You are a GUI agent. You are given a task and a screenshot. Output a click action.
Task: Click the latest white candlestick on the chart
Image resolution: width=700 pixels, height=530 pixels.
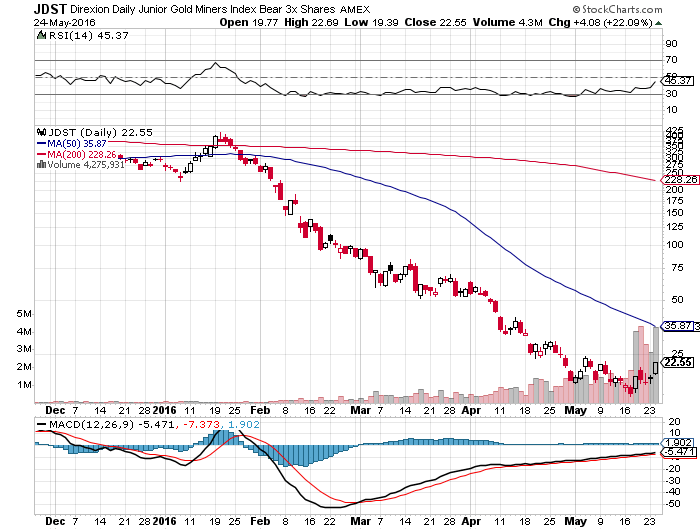click(655, 368)
